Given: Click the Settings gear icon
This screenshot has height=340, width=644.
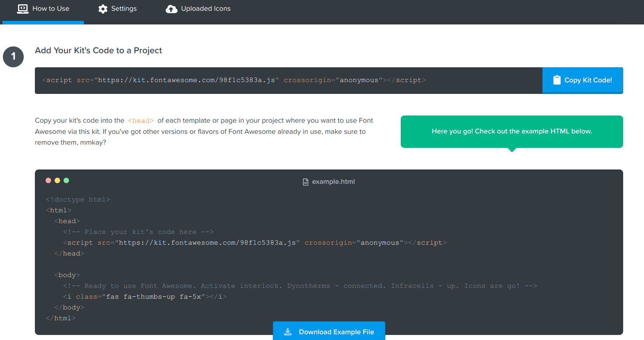Looking at the screenshot, I should pyautogui.click(x=103, y=9).
